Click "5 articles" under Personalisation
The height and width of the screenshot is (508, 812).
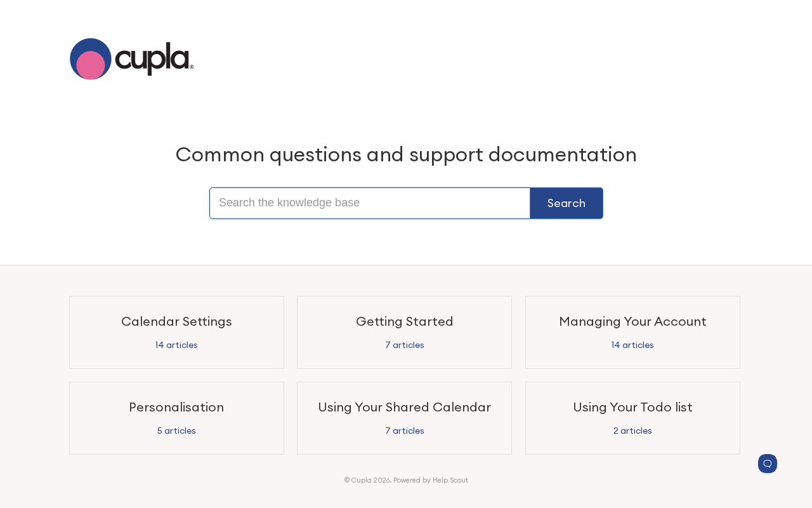176,431
